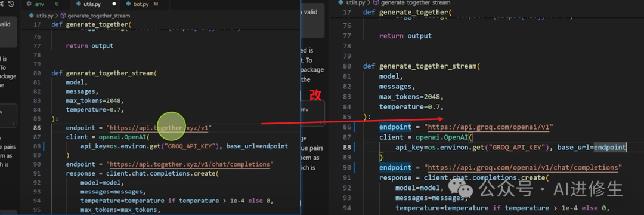
Task: Open the history clock icon at top left
Action: click(x=11, y=4)
